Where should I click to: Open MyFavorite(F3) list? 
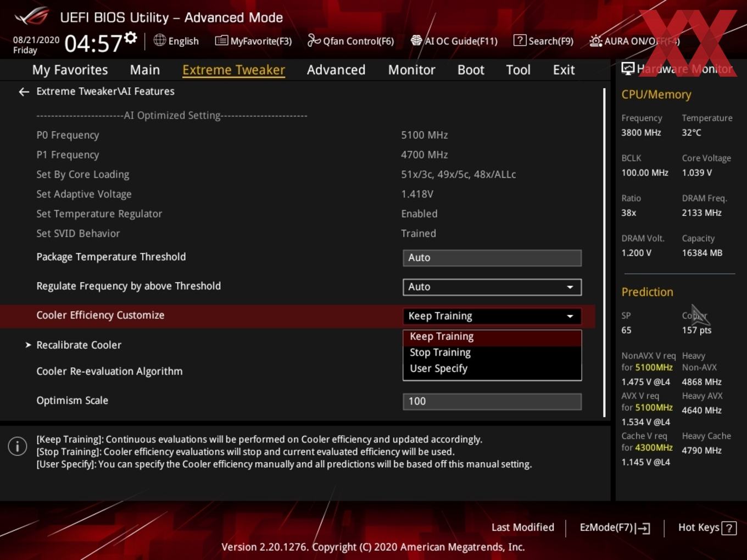[x=253, y=41]
